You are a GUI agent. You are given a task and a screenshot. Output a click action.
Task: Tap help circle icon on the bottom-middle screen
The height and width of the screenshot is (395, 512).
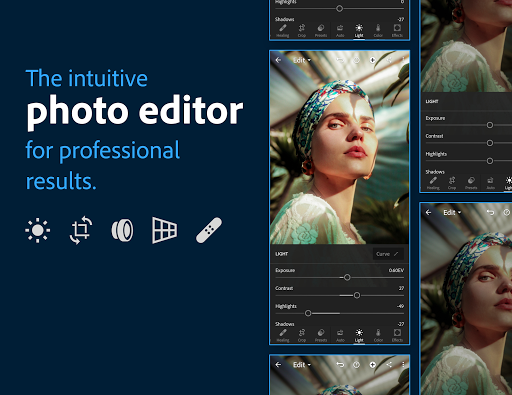(x=356, y=365)
